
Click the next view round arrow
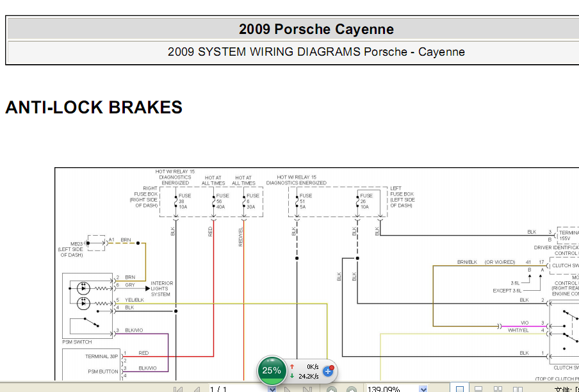pyautogui.click(x=352, y=389)
